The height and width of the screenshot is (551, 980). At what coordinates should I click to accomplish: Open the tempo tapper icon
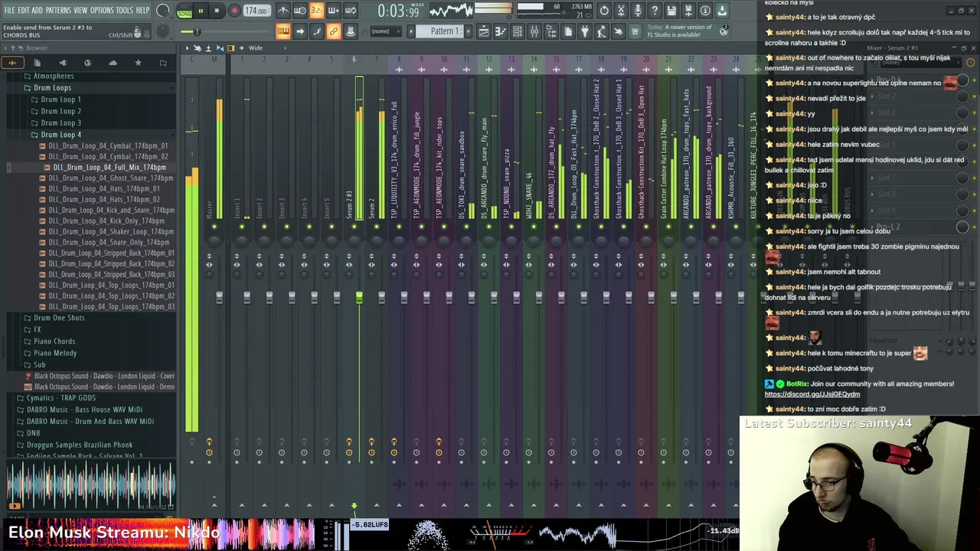[602, 31]
